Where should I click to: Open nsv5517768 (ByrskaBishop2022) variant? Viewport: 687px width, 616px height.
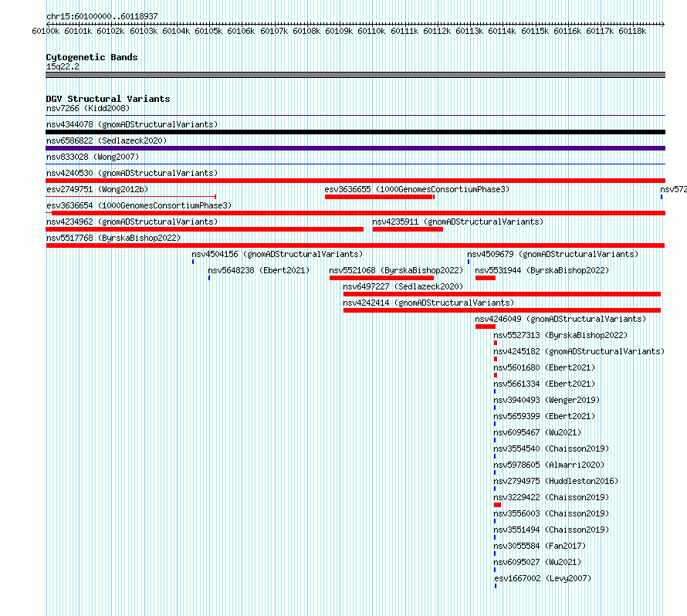coord(113,238)
